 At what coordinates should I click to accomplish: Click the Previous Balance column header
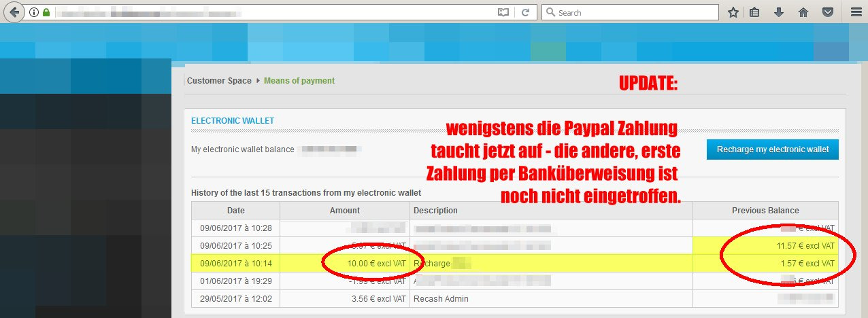(x=765, y=211)
